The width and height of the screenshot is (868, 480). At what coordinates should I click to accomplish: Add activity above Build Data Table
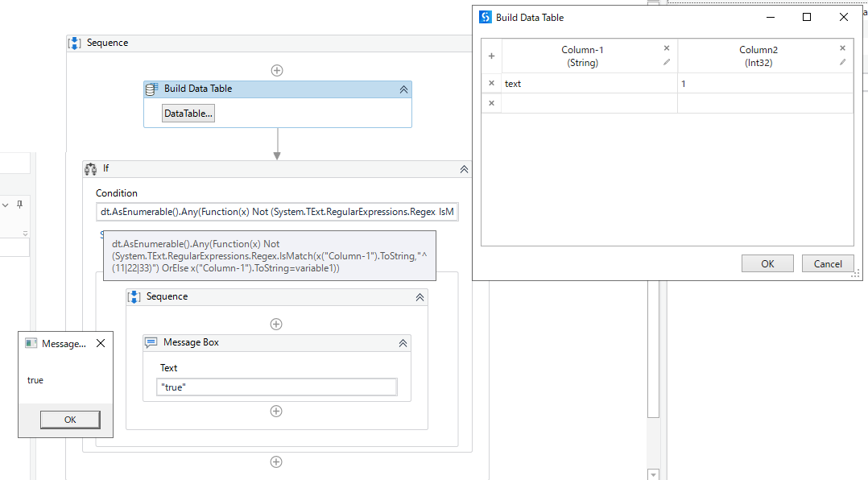pyautogui.click(x=277, y=70)
